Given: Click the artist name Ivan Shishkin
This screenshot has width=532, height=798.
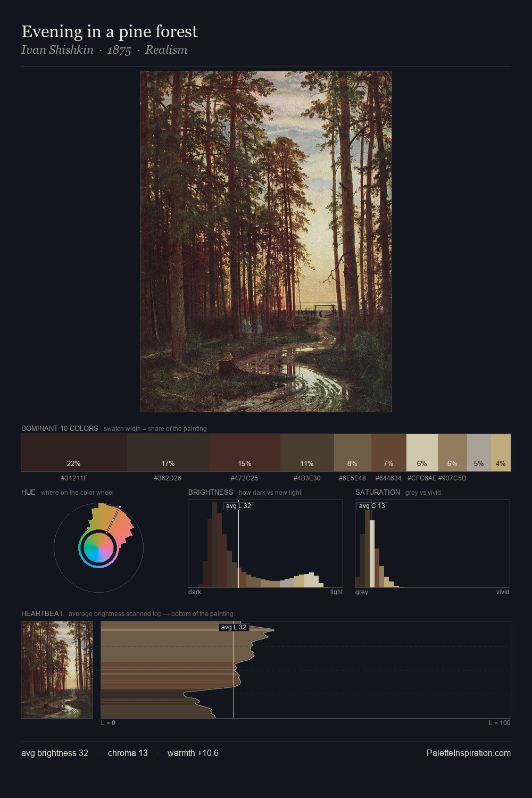Looking at the screenshot, I should click(x=57, y=50).
